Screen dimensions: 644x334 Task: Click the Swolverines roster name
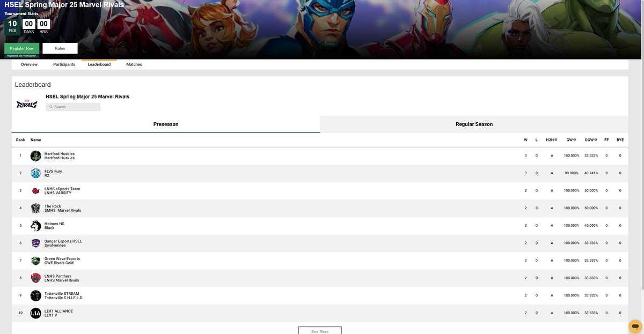pyautogui.click(x=55, y=246)
